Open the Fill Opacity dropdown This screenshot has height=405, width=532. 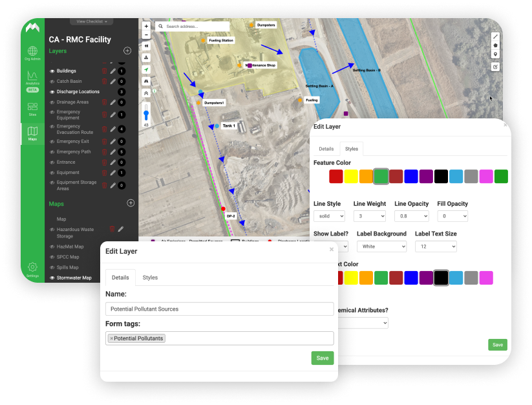click(452, 216)
